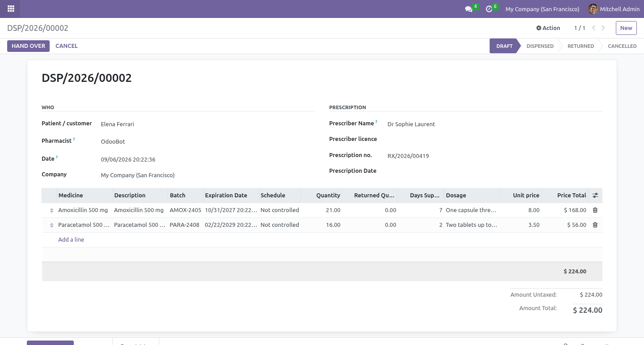Create a New record
This screenshot has height=345, width=644.
pos(626,28)
